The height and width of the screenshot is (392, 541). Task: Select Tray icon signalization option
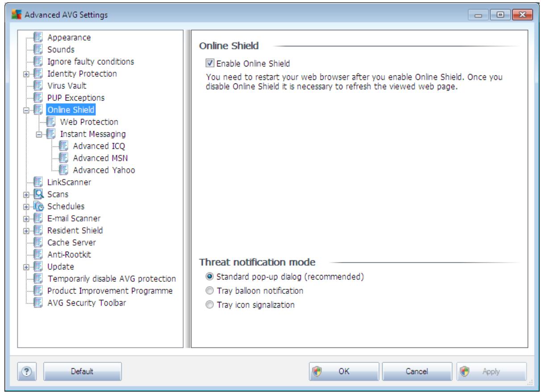(210, 305)
